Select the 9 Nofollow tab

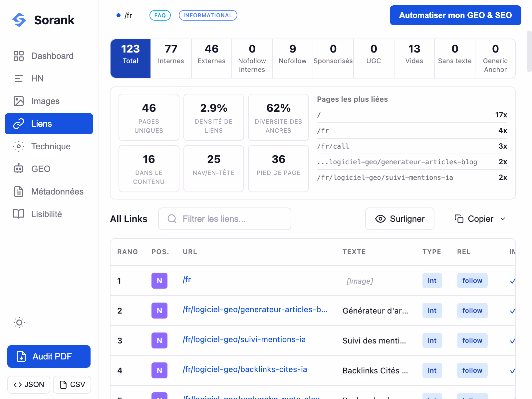point(293,59)
